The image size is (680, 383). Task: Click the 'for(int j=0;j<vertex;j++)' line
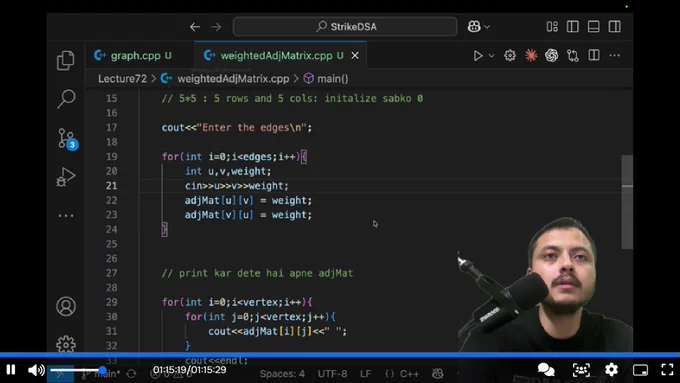pos(260,317)
